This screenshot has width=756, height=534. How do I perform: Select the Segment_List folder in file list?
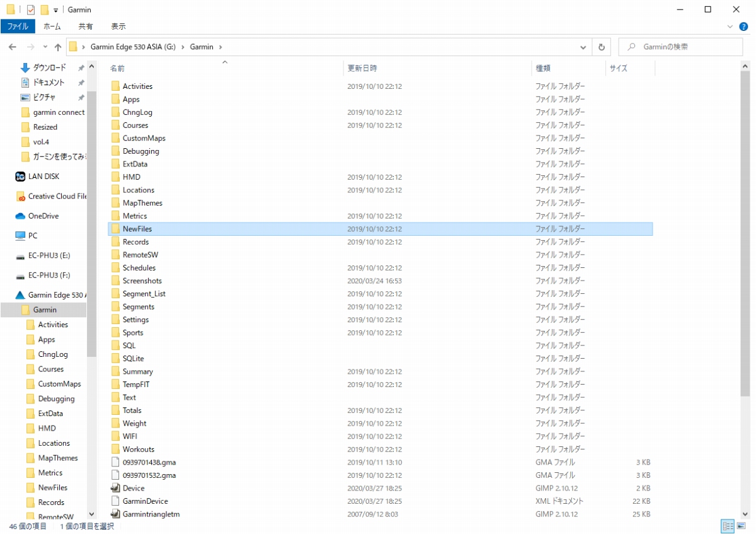(x=144, y=294)
